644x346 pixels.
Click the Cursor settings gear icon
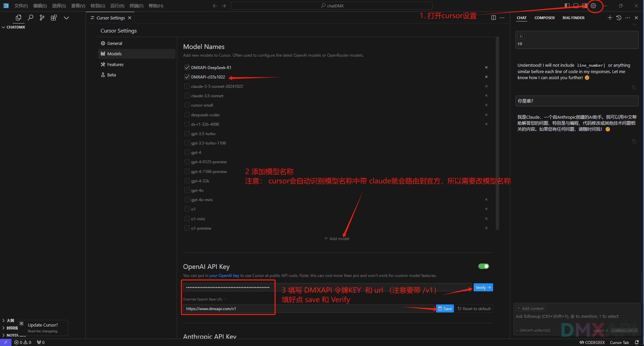pyautogui.click(x=593, y=6)
